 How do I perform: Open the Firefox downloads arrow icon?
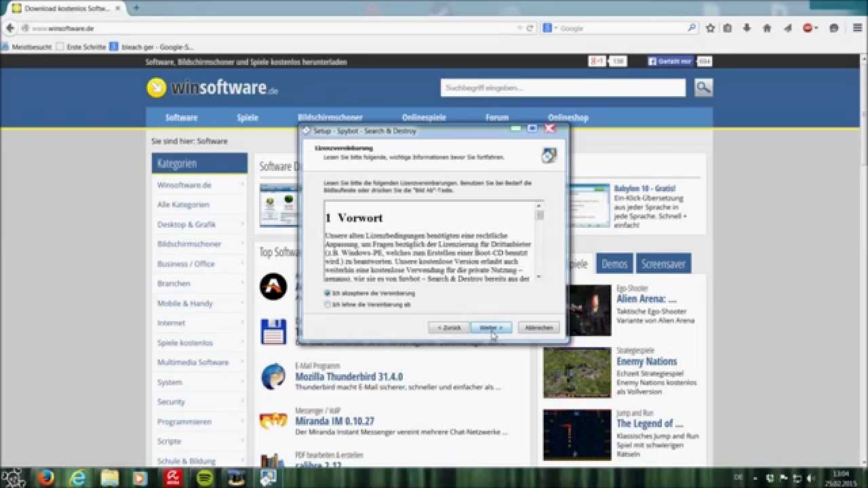pyautogui.click(x=747, y=28)
